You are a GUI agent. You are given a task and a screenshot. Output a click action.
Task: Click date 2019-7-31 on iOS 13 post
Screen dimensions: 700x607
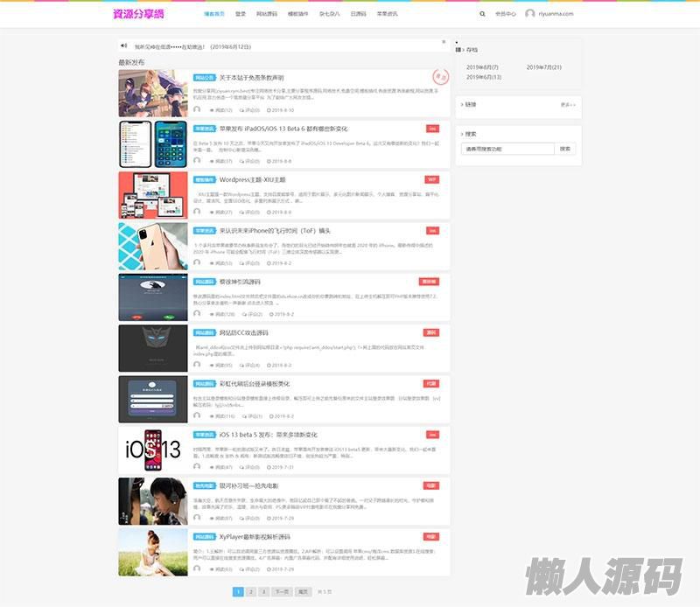tap(280, 467)
